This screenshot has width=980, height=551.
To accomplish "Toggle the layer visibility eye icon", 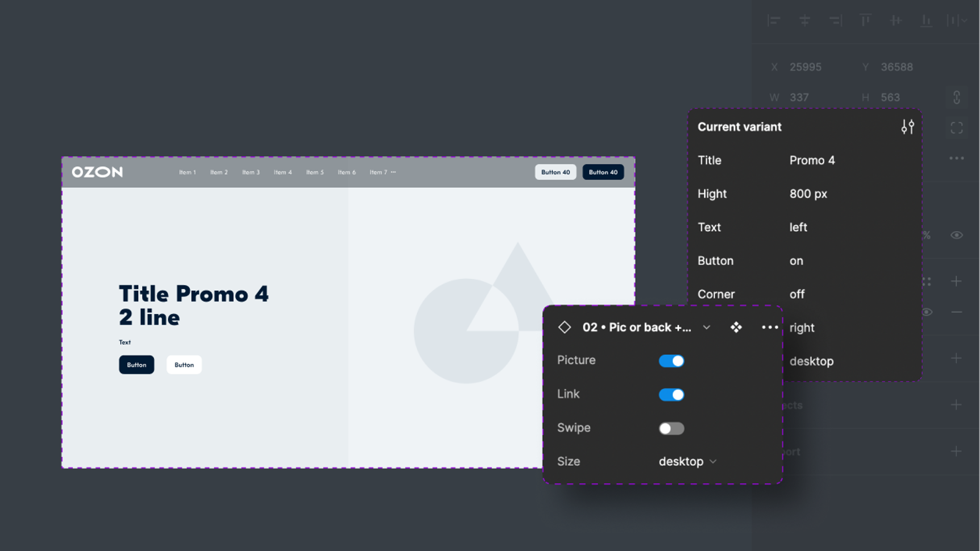I will [956, 235].
